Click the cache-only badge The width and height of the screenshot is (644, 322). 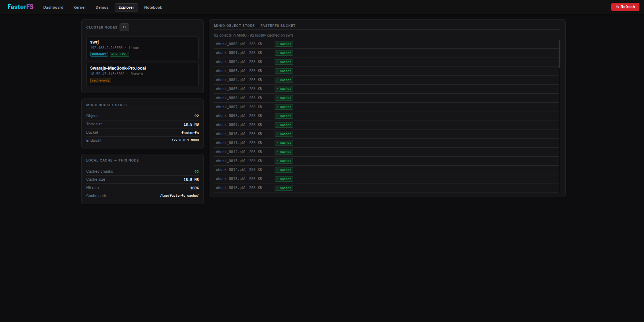coord(100,80)
